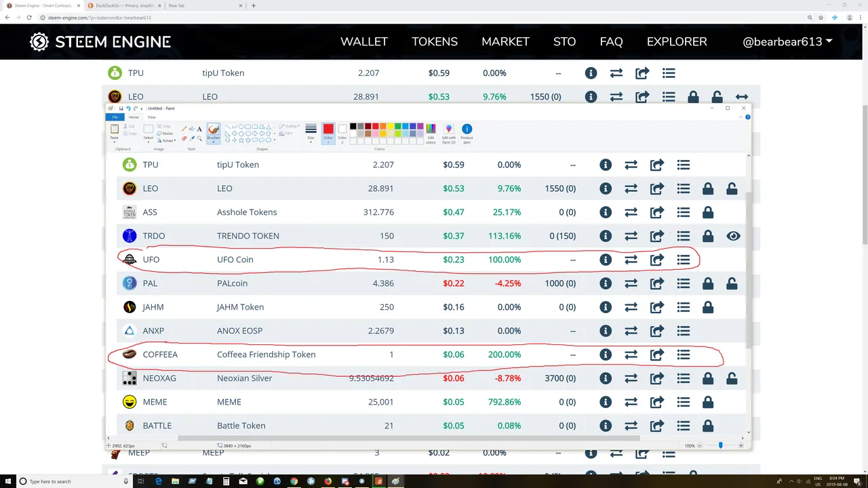Click the Undo arrow in Paint's title bar

128,108
